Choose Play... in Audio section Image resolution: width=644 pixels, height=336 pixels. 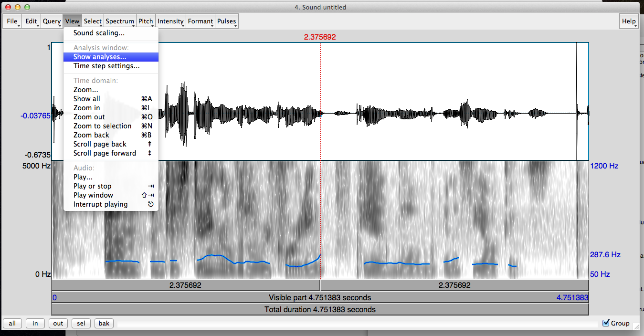[111, 177]
